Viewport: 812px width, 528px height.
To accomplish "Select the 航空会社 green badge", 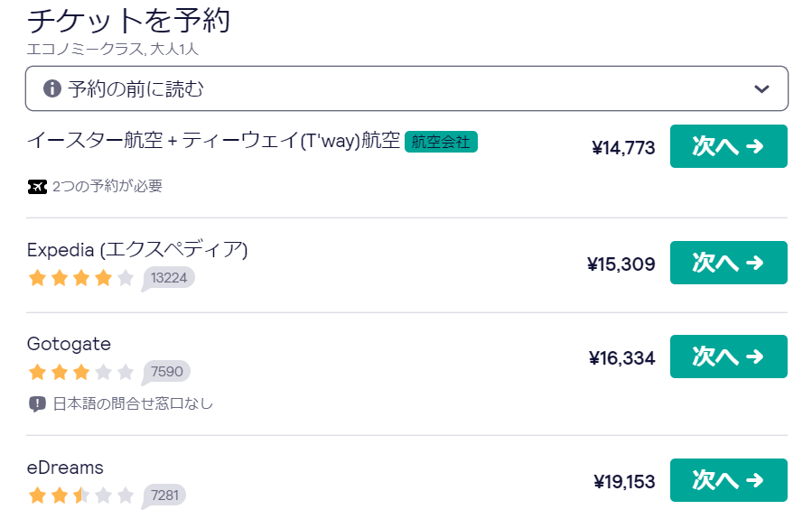I will [441, 142].
